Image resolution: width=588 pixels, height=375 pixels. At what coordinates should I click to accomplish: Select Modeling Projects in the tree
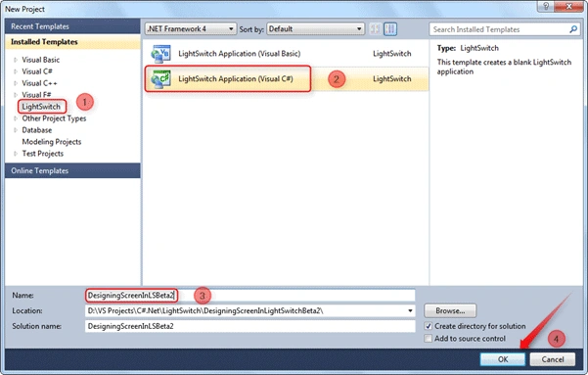tap(52, 142)
